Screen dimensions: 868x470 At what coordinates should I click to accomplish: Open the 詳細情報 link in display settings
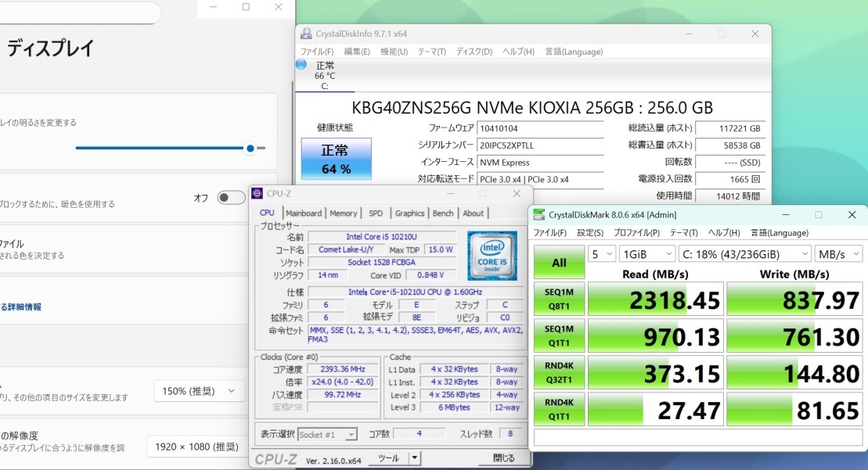21,307
